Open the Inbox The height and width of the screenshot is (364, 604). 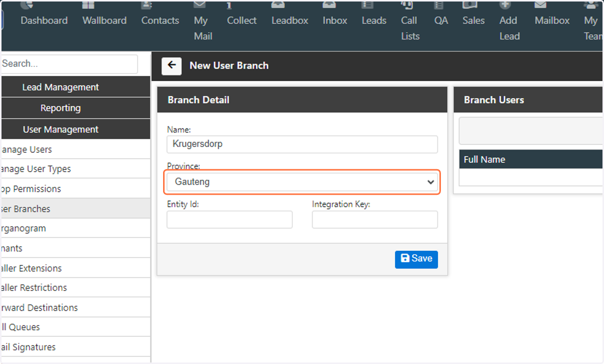(x=335, y=21)
